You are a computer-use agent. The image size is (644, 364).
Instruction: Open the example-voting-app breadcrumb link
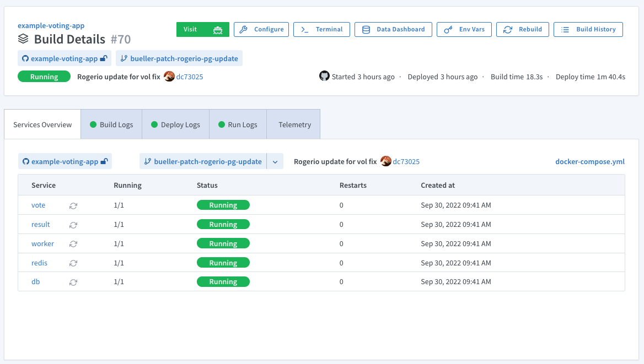click(x=51, y=25)
